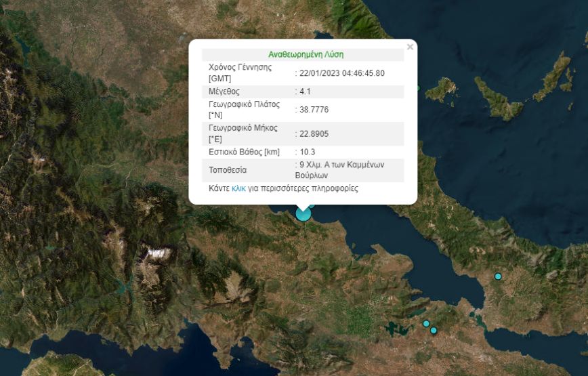
Task: Click the upper marker of the southern pair
Action: [426, 324]
